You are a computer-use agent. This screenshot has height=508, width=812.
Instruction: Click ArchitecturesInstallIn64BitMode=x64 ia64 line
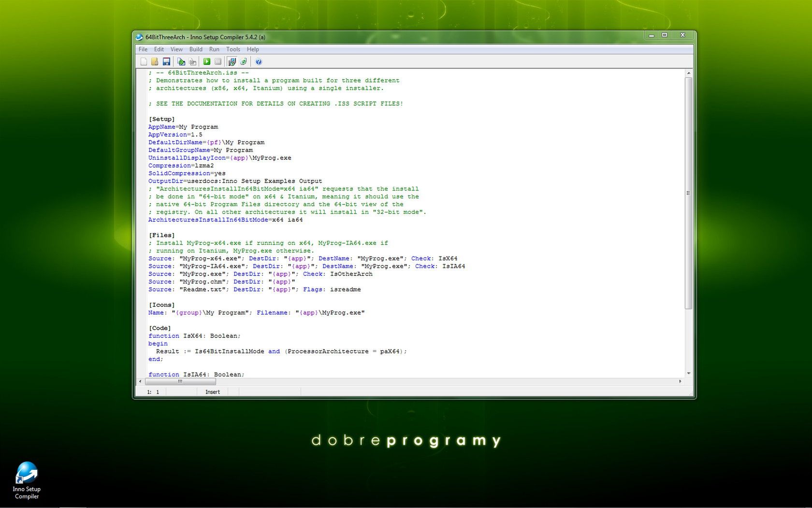(x=226, y=220)
